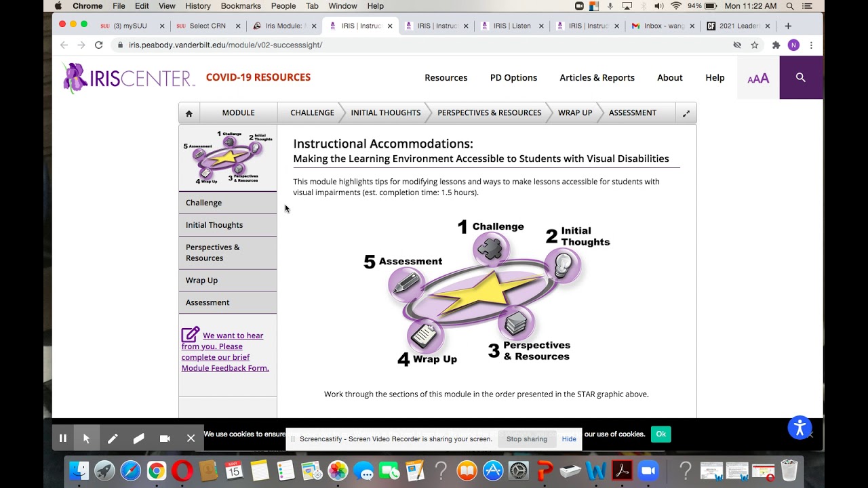Pause the Screencastify recording

(62, 439)
